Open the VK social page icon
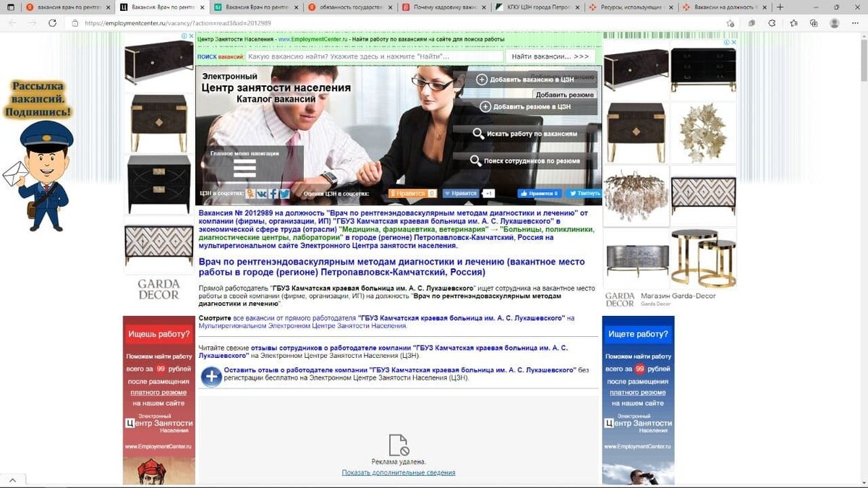 (x=262, y=194)
